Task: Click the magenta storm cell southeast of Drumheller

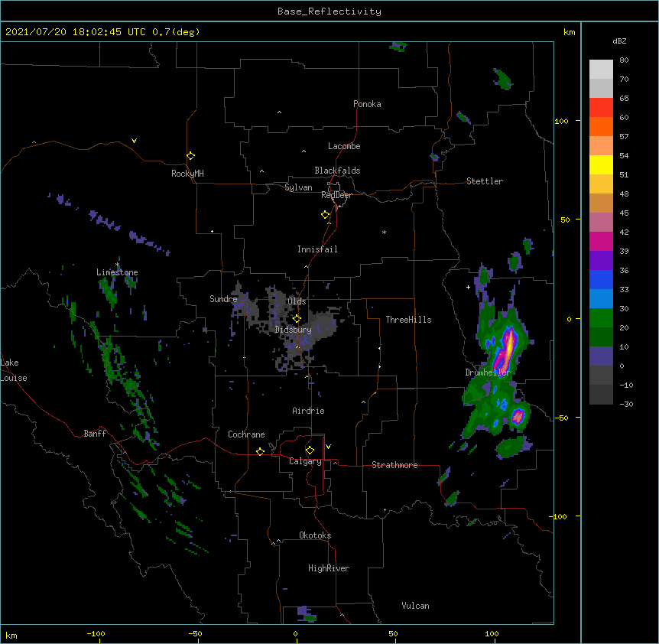Action: click(518, 416)
